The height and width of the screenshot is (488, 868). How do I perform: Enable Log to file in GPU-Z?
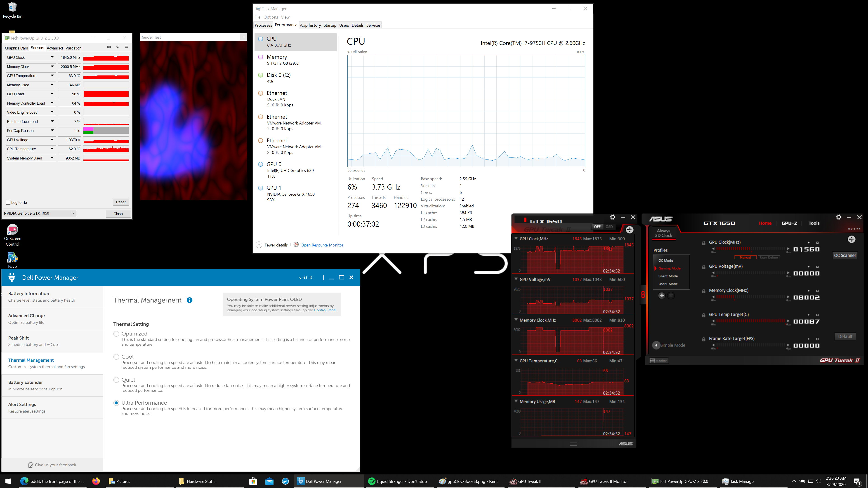(8, 202)
